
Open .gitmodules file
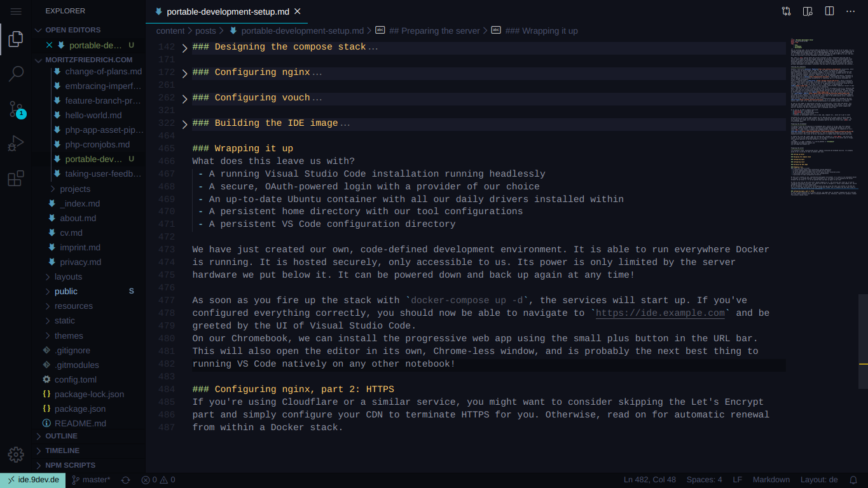(x=76, y=365)
